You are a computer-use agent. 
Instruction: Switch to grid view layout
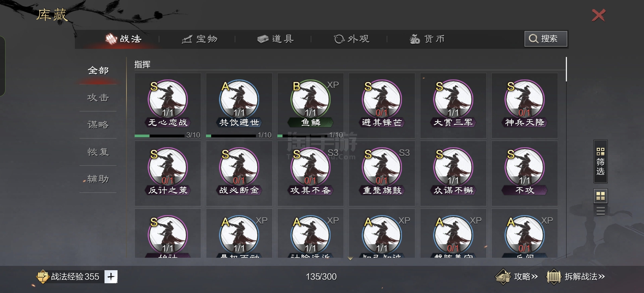coord(600,196)
